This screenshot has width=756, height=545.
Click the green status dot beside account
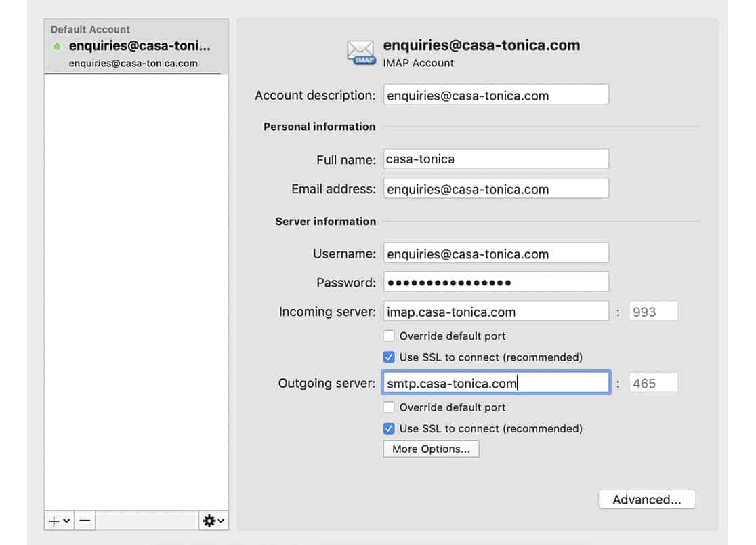click(x=57, y=47)
